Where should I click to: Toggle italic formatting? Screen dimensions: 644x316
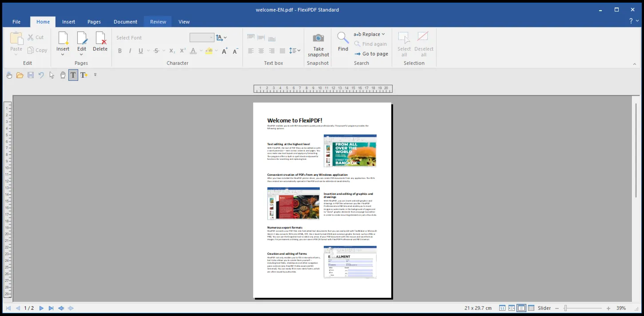pyautogui.click(x=130, y=51)
